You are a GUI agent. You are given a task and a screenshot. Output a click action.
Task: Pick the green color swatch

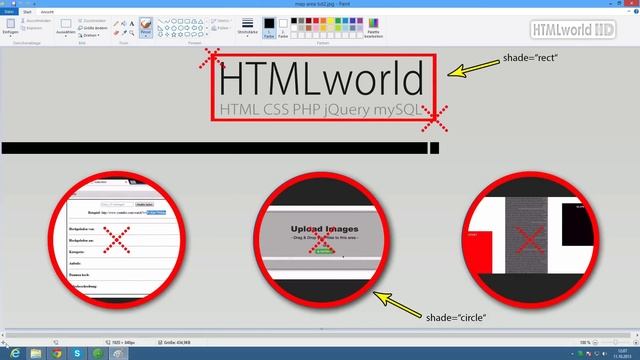(x=338, y=21)
